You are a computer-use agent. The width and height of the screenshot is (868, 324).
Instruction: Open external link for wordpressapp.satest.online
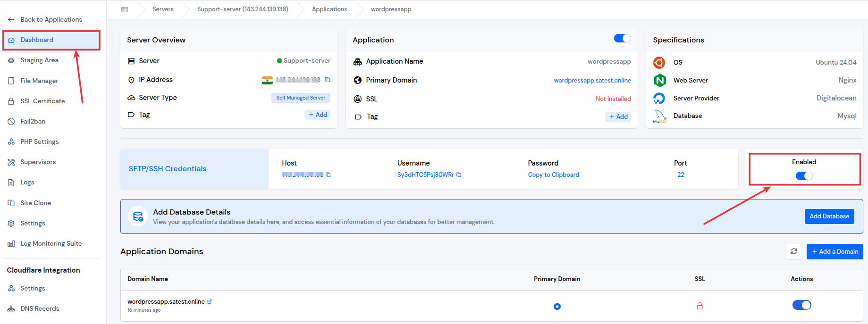coord(210,301)
